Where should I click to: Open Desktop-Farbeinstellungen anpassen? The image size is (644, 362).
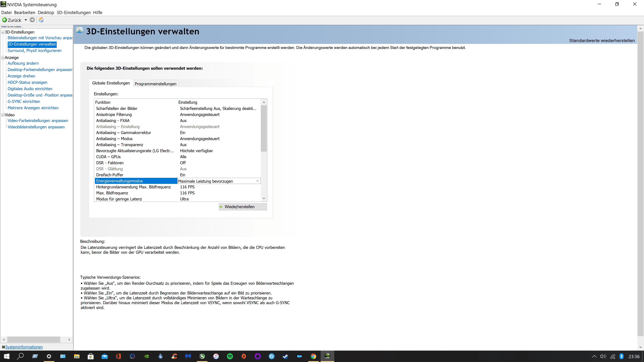[x=40, y=70]
